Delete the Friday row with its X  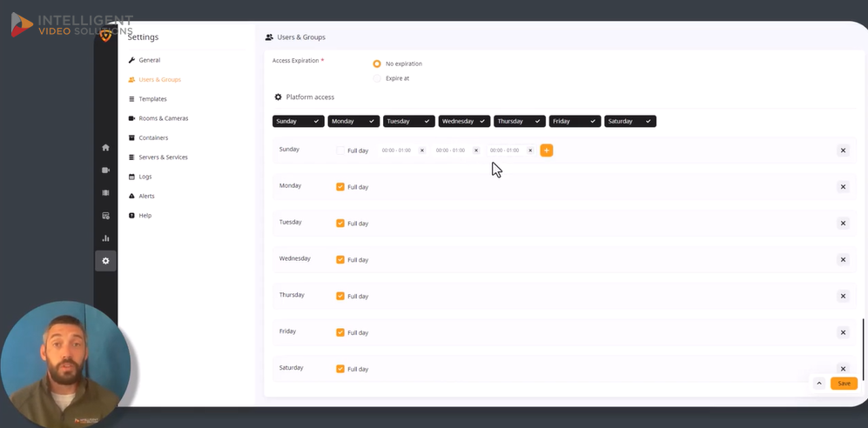tap(843, 332)
